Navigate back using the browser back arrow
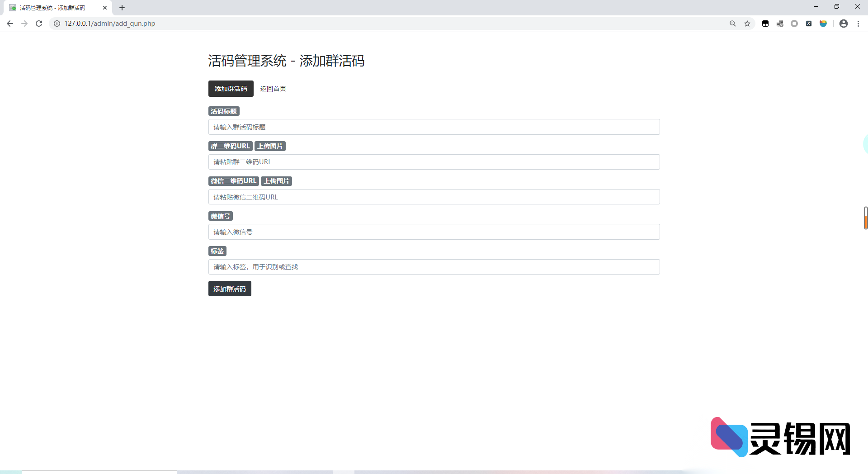 [9, 23]
